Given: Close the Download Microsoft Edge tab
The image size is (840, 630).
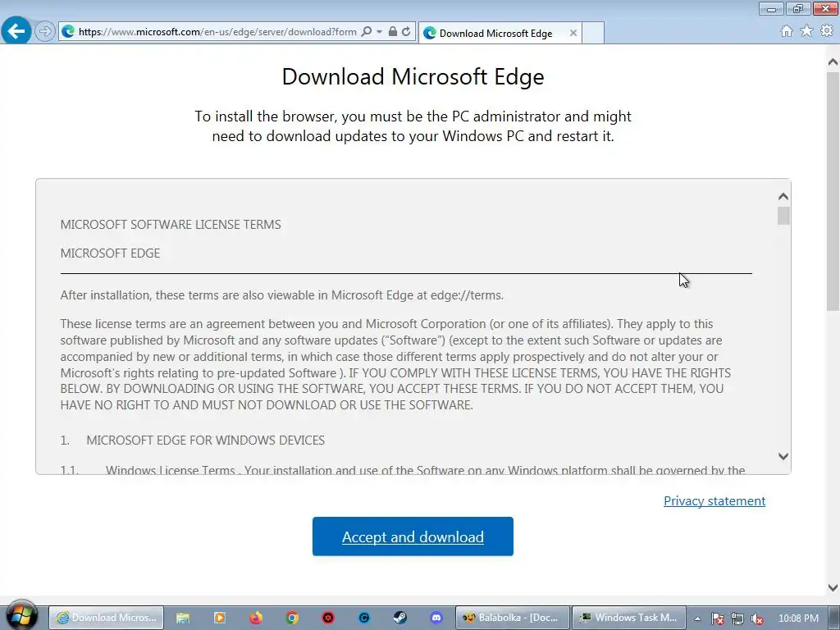Looking at the screenshot, I should tap(573, 33).
